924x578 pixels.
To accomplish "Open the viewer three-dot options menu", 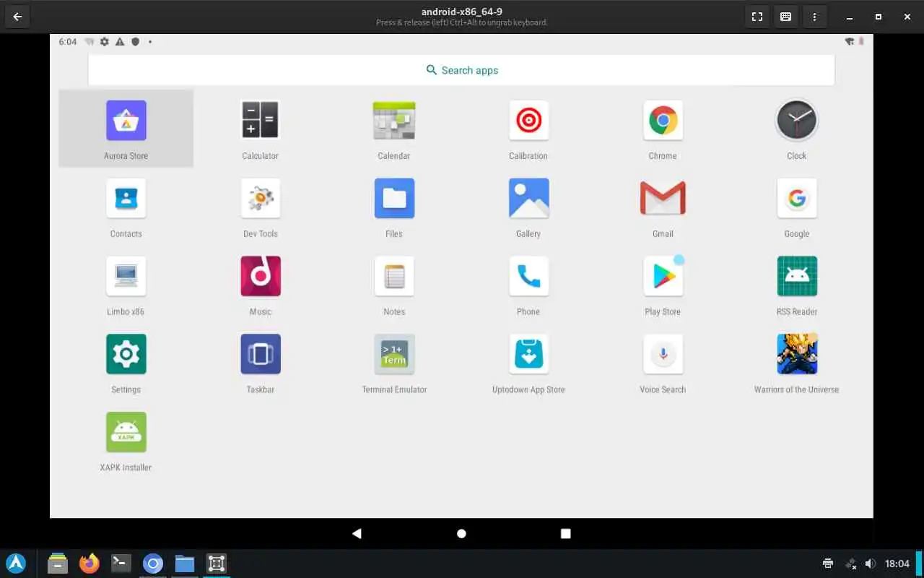I will [x=815, y=17].
